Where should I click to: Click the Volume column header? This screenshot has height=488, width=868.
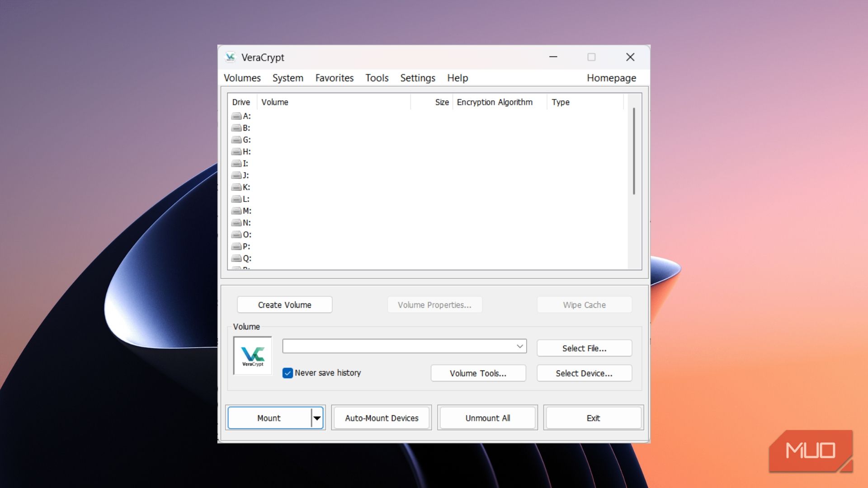click(334, 102)
